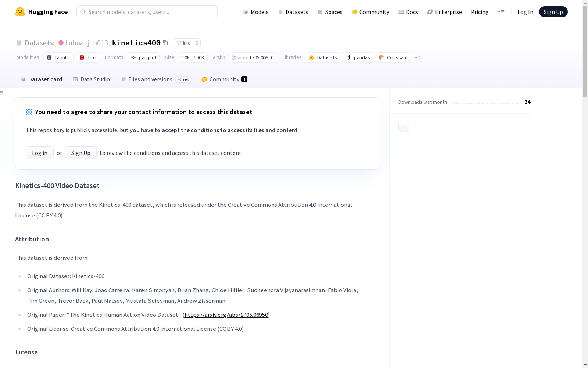Open the arxiv:1705.06950 tag
588x368 pixels.
[x=252, y=57]
